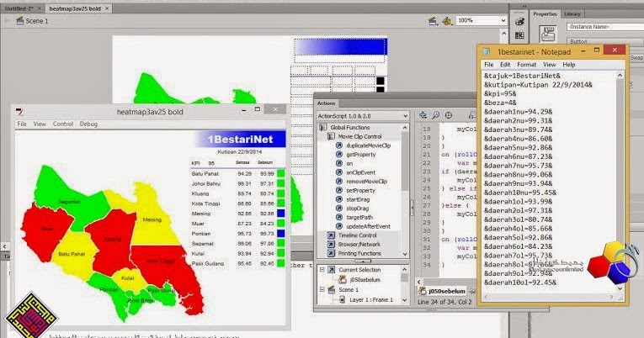644x338 pixels.
Task: Collapse the Movie Clip Control category
Action: [x=331, y=136]
